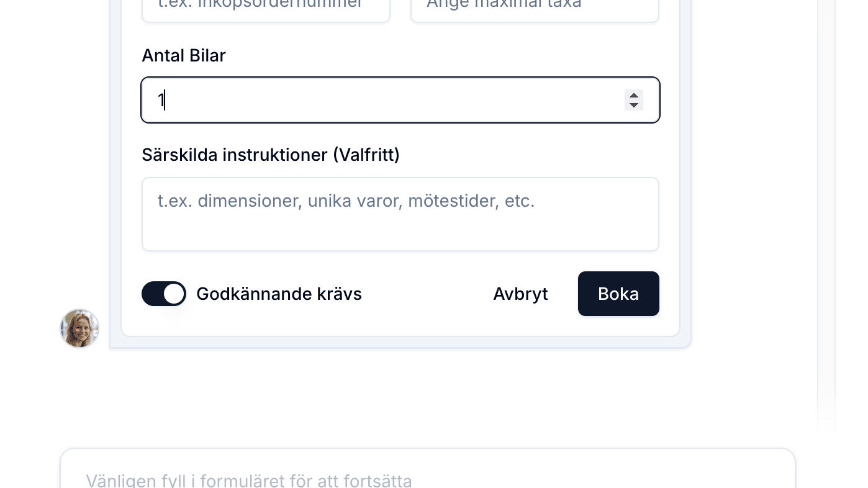This screenshot has height=488, width=868.
Task: Click the vertical panel edge right of the form
Action: coord(826,211)
